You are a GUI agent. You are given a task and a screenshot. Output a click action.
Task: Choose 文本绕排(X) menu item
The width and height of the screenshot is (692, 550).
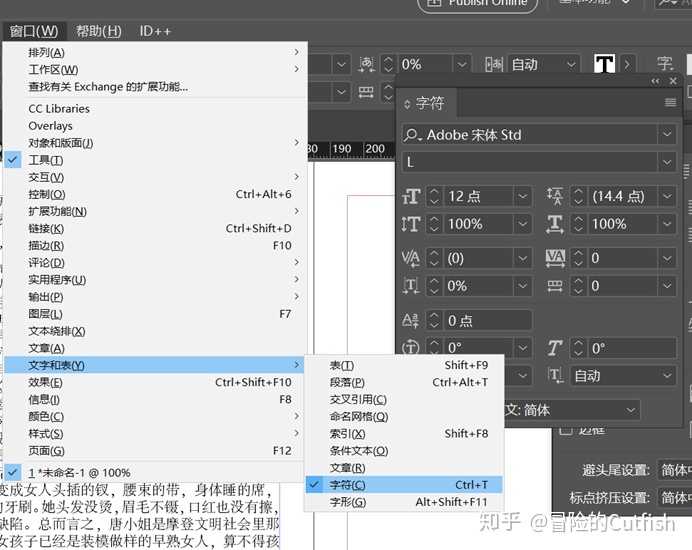point(154,331)
